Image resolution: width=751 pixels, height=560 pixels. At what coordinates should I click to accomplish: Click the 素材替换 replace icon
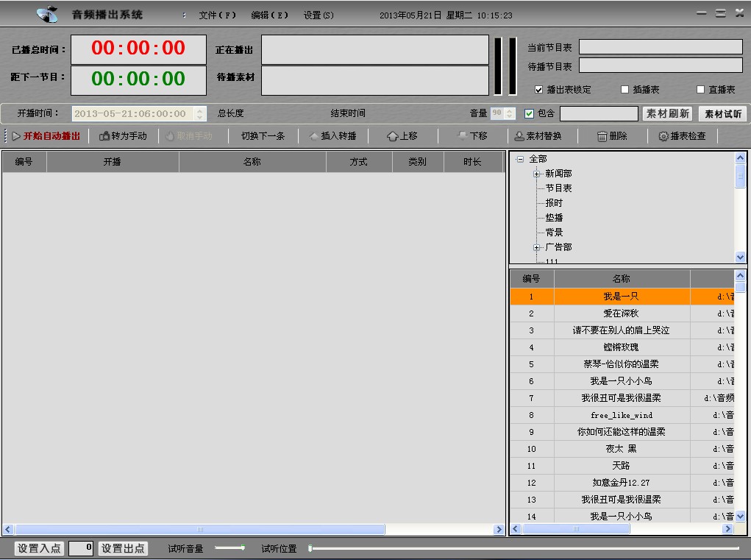pos(519,136)
